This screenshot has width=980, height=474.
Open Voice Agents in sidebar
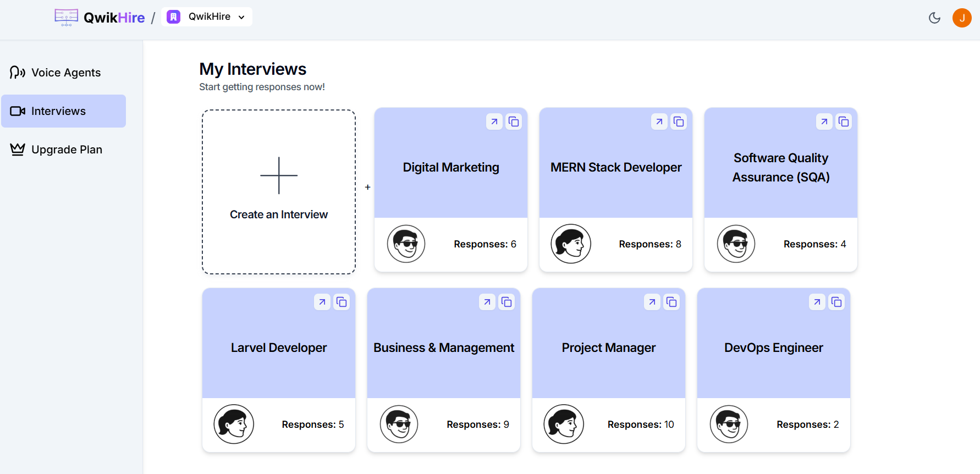point(64,73)
